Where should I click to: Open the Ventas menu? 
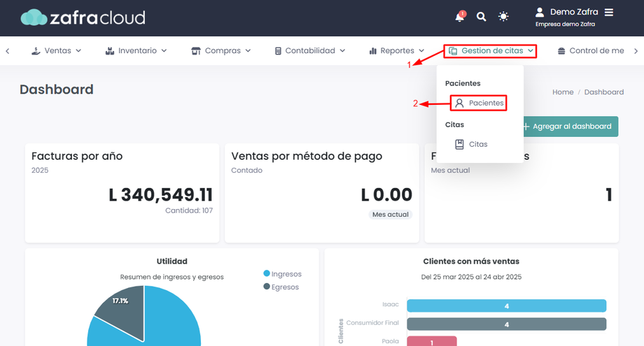click(57, 51)
